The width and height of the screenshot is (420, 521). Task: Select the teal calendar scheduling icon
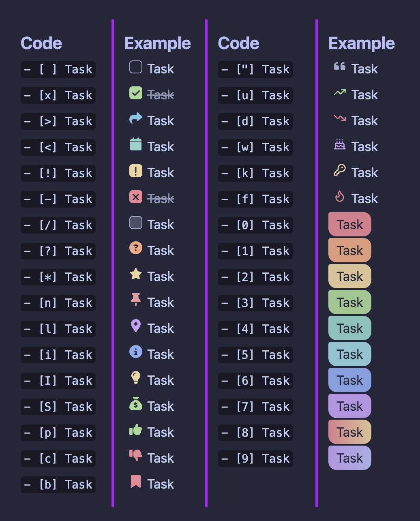click(x=136, y=144)
